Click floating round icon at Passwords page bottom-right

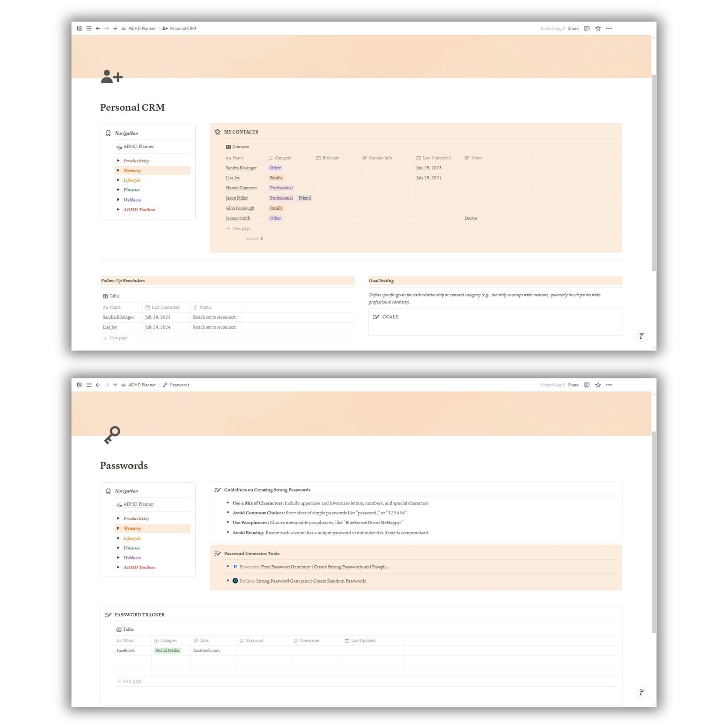(641, 692)
